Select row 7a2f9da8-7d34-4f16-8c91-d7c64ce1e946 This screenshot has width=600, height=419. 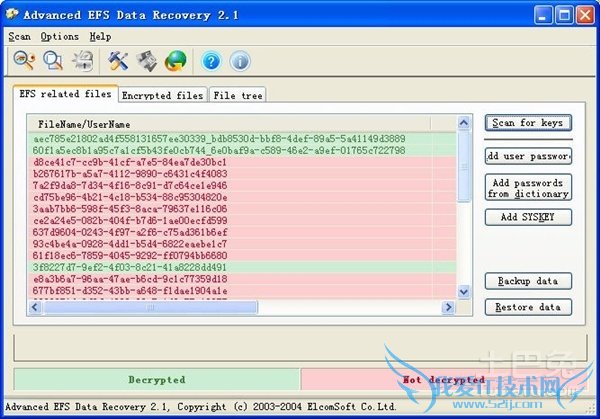click(242, 186)
